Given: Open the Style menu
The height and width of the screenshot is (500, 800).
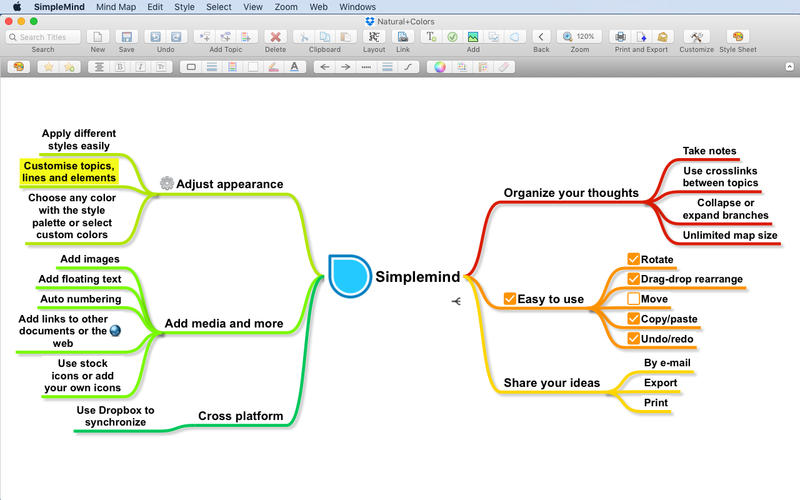Looking at the screenshot, I should (x=184, y=7).
